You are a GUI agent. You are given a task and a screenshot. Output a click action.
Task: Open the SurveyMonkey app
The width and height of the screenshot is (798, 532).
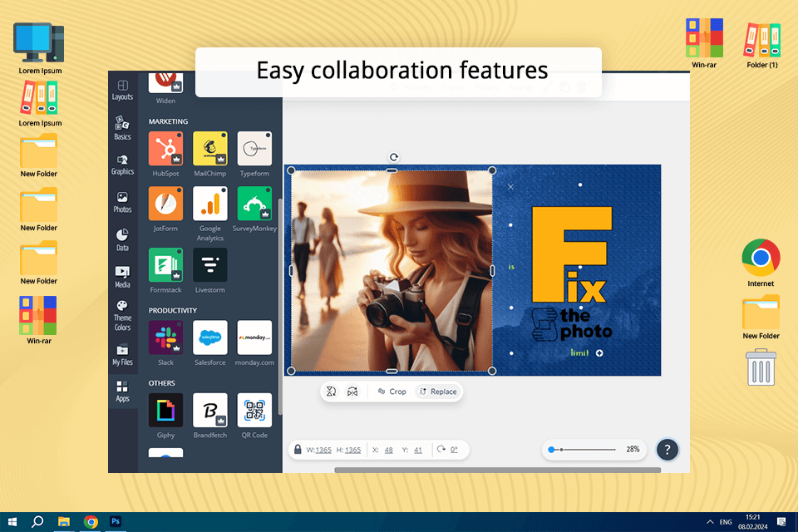tap(254, 204)
